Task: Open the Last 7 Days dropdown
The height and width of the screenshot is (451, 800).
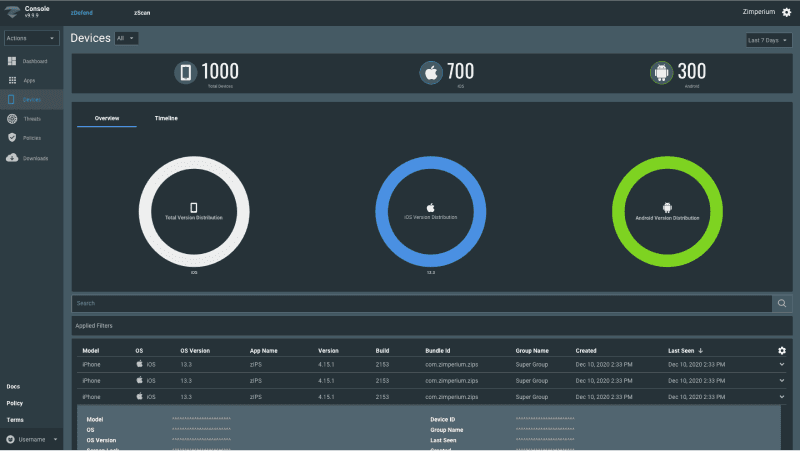Action: (x=769, y=40)
